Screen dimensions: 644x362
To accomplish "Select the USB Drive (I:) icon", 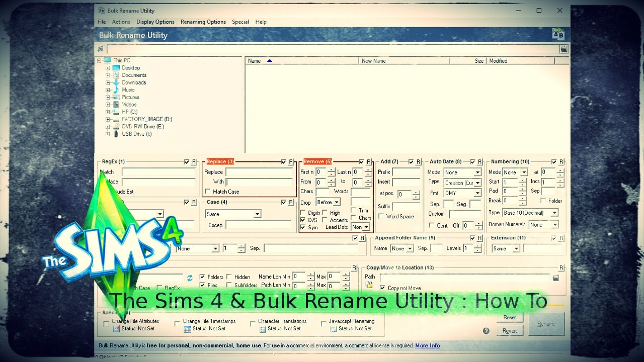I will (x=116, y=134).
